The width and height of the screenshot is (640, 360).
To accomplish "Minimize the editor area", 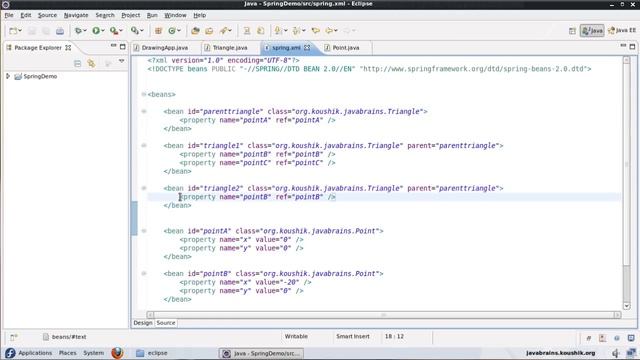I will pyautogui.click(x=623, y=46).
